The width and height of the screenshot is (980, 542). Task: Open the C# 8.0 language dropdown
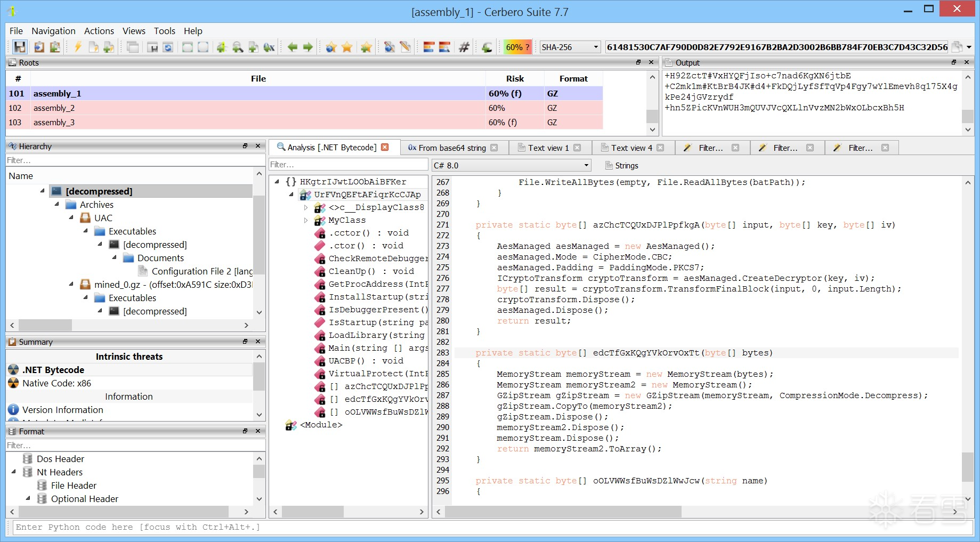(x=512, y=165)
